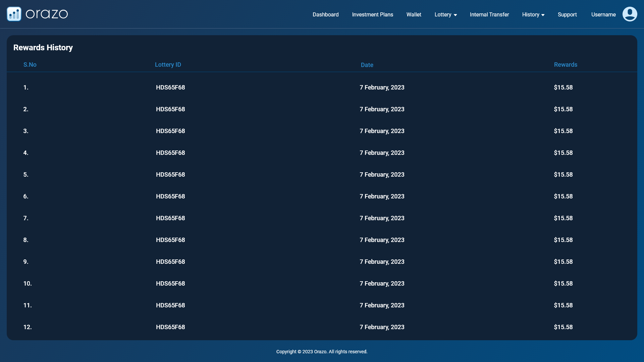The height and width of the screenshot is (362, 644).
Task: Open the Investment Plans page
Action: tap(372, 15)
